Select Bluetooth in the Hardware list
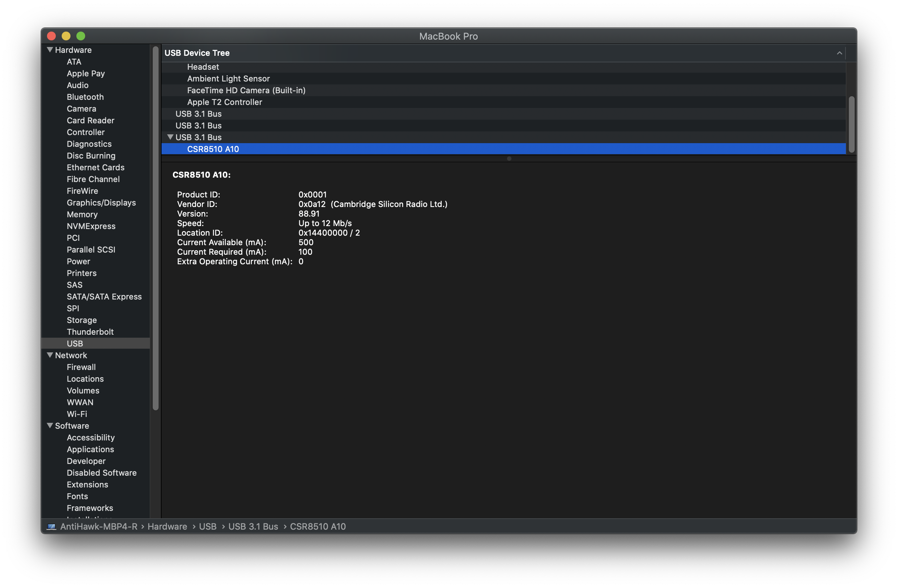Image resolution: width=898 pixels, height=588 pixels. (85, 97)
